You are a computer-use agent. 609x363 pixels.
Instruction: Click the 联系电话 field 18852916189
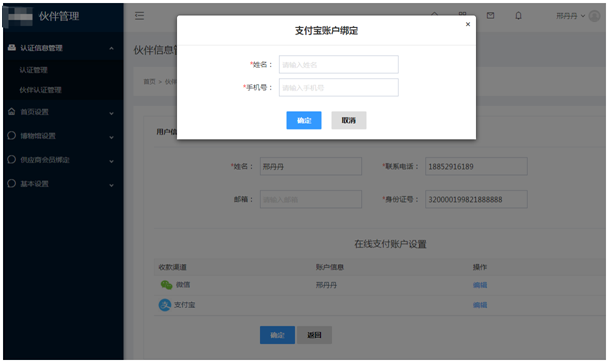476,167
